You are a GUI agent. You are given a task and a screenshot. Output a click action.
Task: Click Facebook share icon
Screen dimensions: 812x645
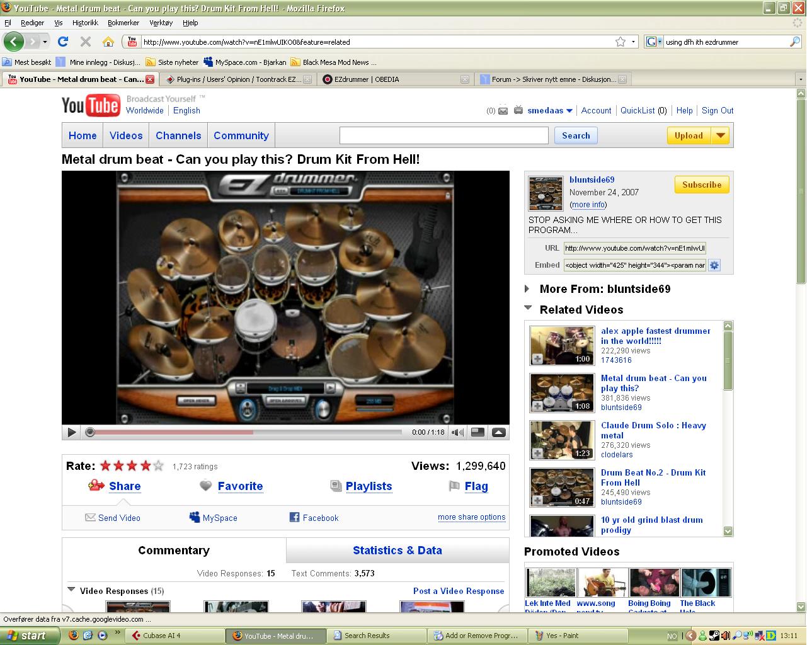[x=294, y=517]
